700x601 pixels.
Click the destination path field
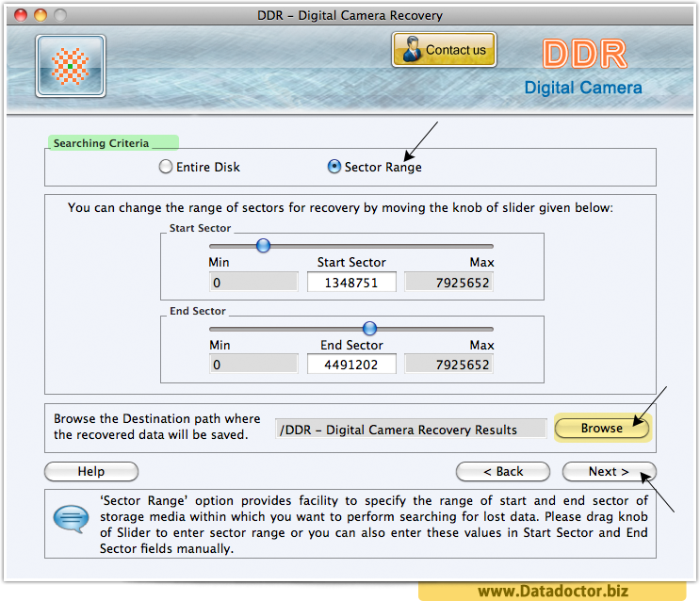(411, 430)
